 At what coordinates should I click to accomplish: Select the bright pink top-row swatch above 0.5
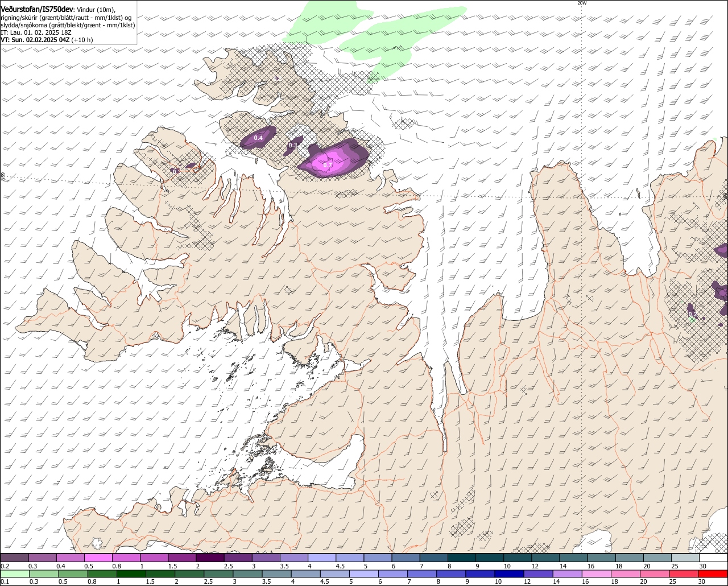click(x=98, y=558)
